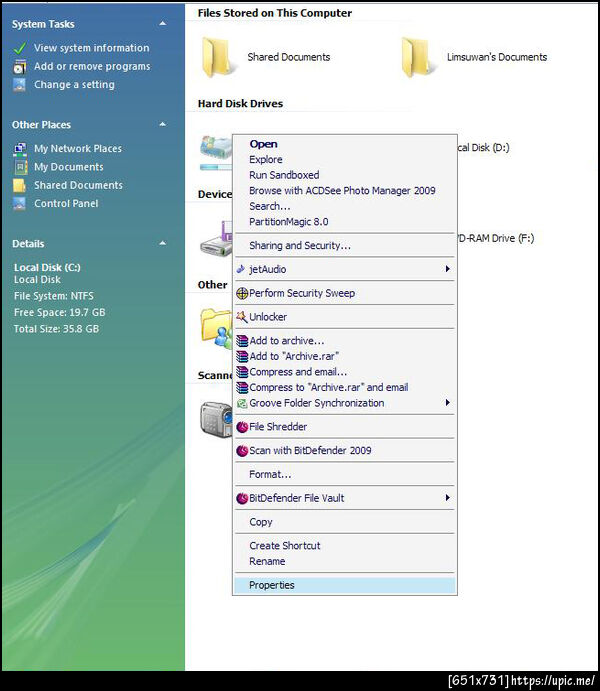Expand the BitDefender File Vault submenu arrow
Viewport: 600px width, 691px height.
pyautogui.click(x=448, y=498)
